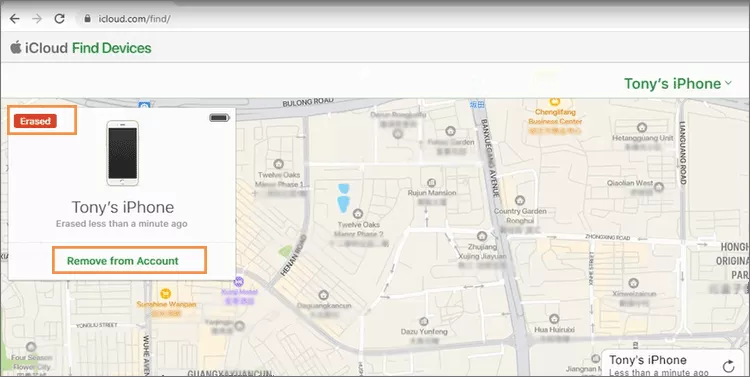Click the lock icon in the address bar
The height and width of the screenshot is (377, 750).
point(87,19)
